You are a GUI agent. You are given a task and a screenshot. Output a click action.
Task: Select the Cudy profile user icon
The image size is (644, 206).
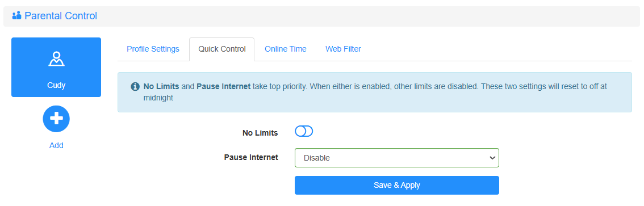(56, 59)
